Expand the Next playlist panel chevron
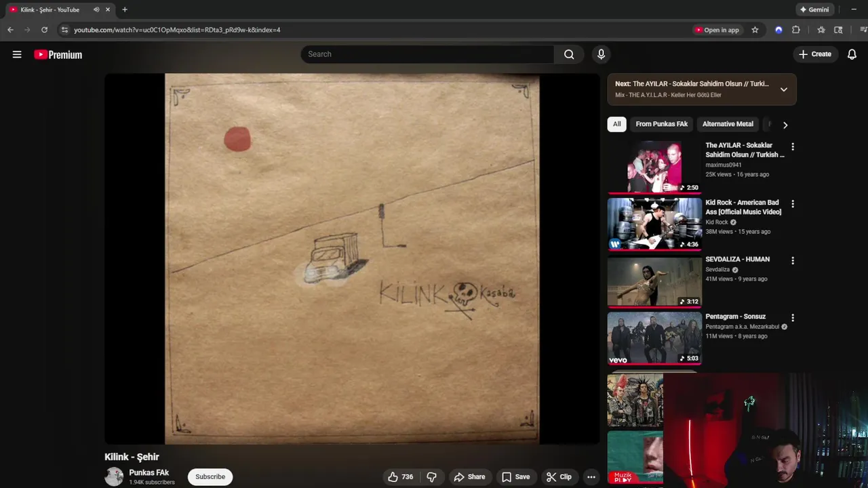Image resolution: width=868 pixels, height=488 pixels. pyautogui.click(x=783, y=89)
